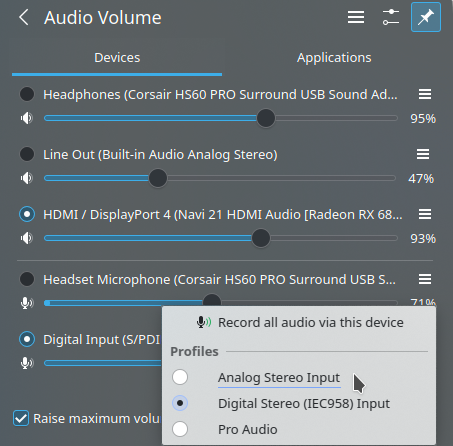Mute the Digital Input microphone icon
Image resolution: width=453 pixels, height=446 pixels.
[x=27, y=363]
